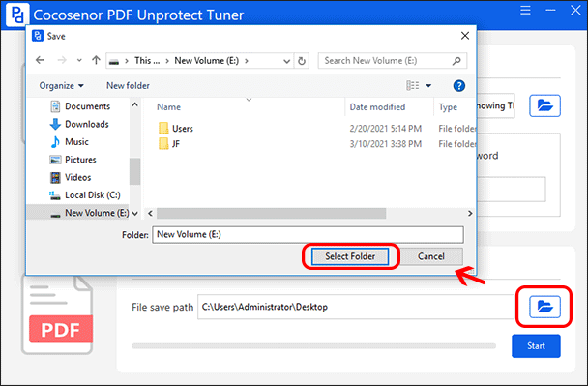The width and height of the screenshot is (588, 386).
Task: Click navigation pane scroll down arrow
Action: pos(135,214)
